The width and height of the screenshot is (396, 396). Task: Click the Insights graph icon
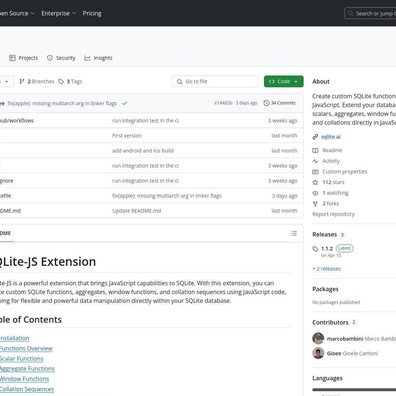click(87, 58)
